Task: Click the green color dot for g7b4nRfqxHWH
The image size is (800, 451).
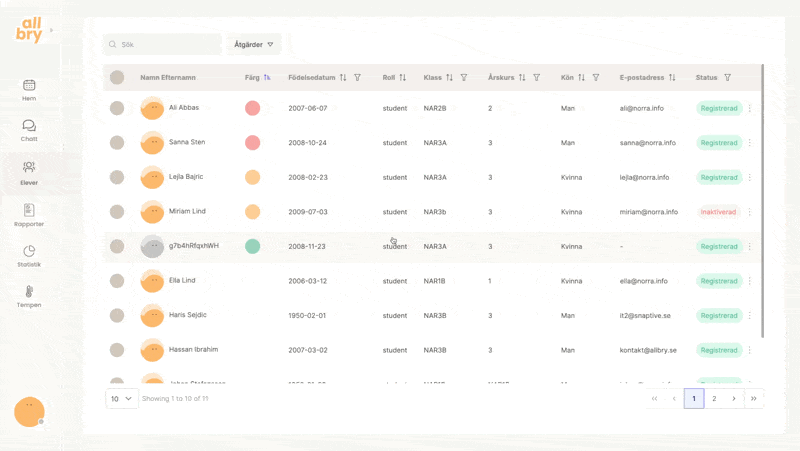Action: pos(253,246)
